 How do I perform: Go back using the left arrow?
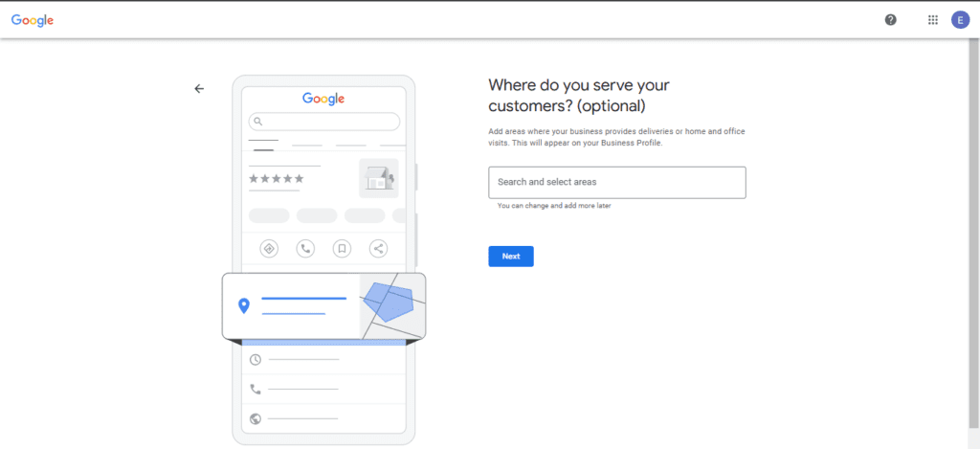(x=199, y=89)
